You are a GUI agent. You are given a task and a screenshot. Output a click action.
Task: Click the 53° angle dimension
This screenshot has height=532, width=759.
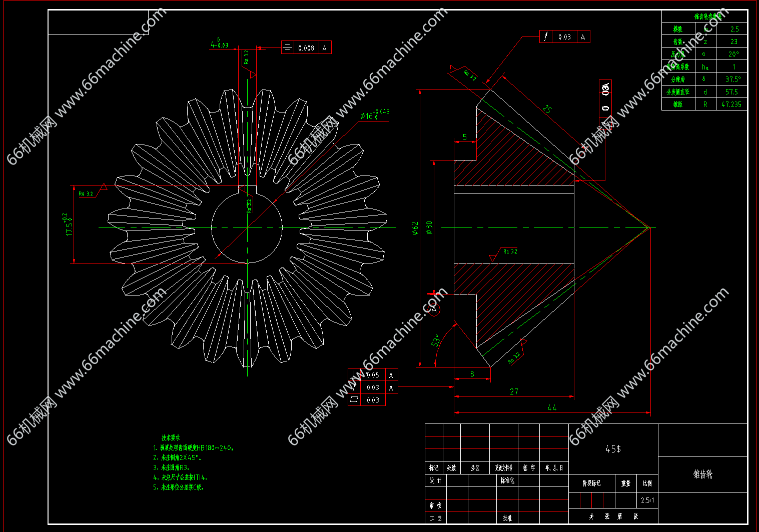[x=436, y=340]
